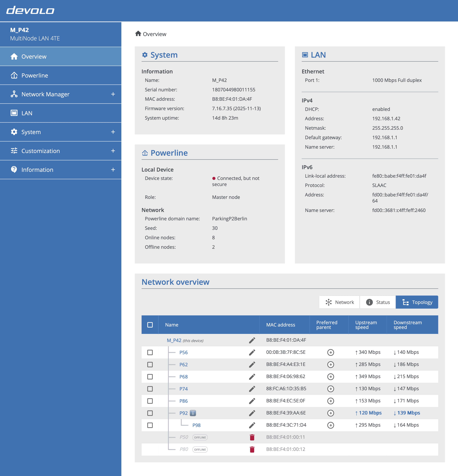The width and height of the screenshot is (458, 476).
Task: Click the pencil icon for P92
Action: pos(252,413)
